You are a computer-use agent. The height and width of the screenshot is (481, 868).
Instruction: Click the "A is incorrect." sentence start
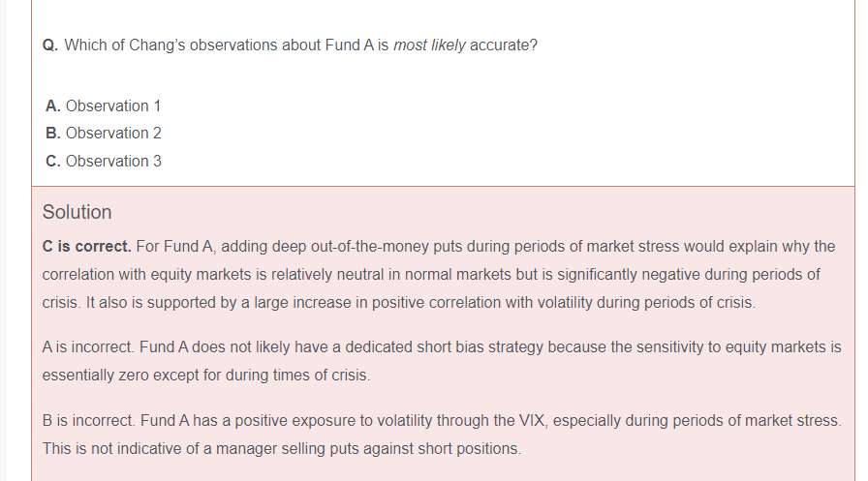coord(88,346)
